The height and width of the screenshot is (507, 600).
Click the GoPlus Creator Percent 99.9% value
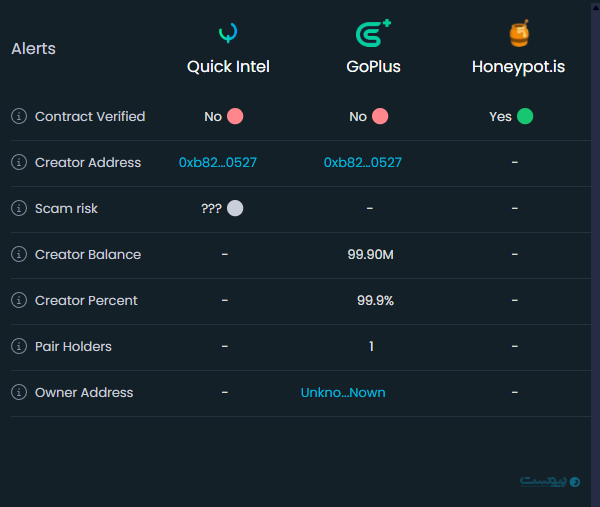tap(375, 300)
